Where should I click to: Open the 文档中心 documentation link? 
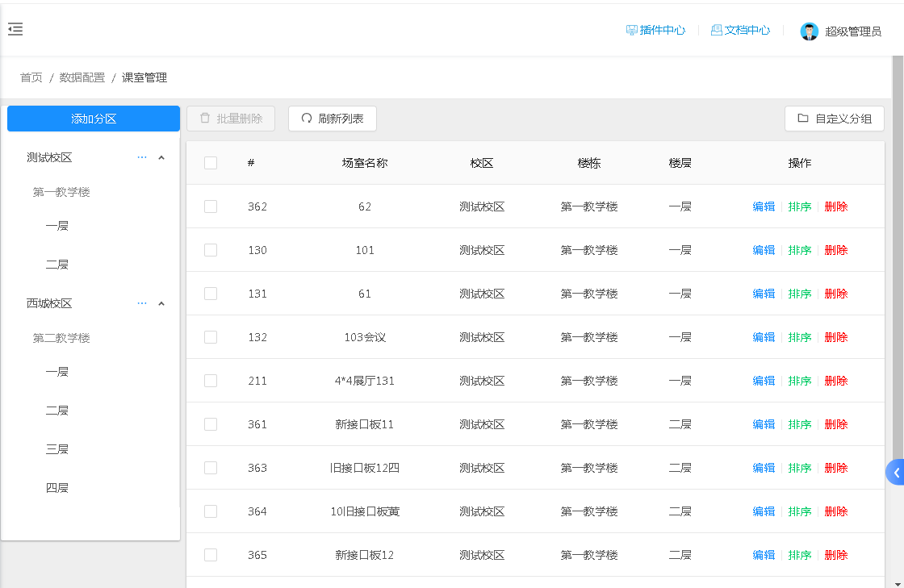coord(740,30)
